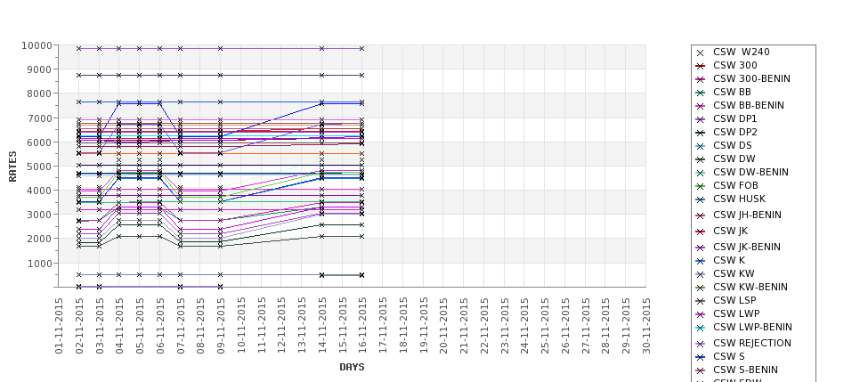Click the CSW LWP legend marker icon
Image resolution: width=868 pixels, height=382 pixels.
point(701,314)
